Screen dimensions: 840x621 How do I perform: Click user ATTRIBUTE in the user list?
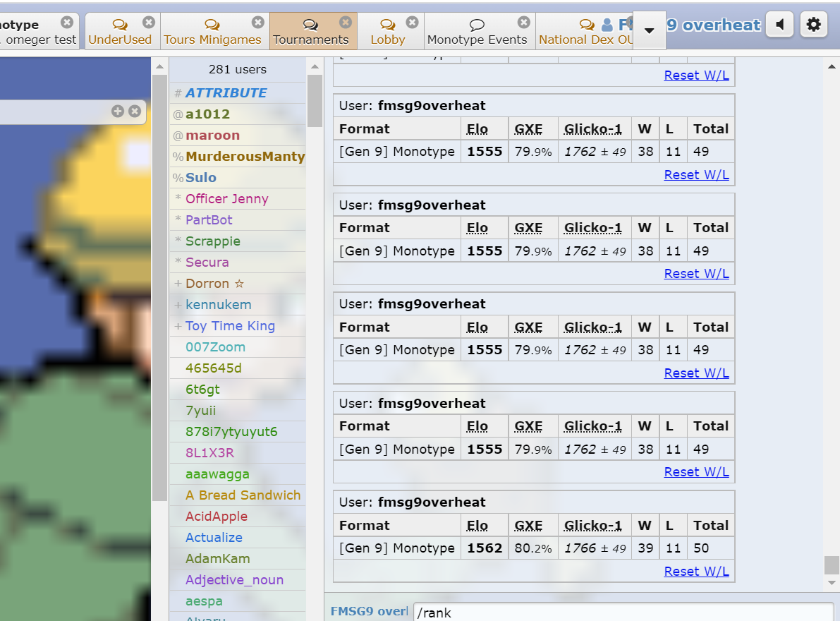coord(226,93)
